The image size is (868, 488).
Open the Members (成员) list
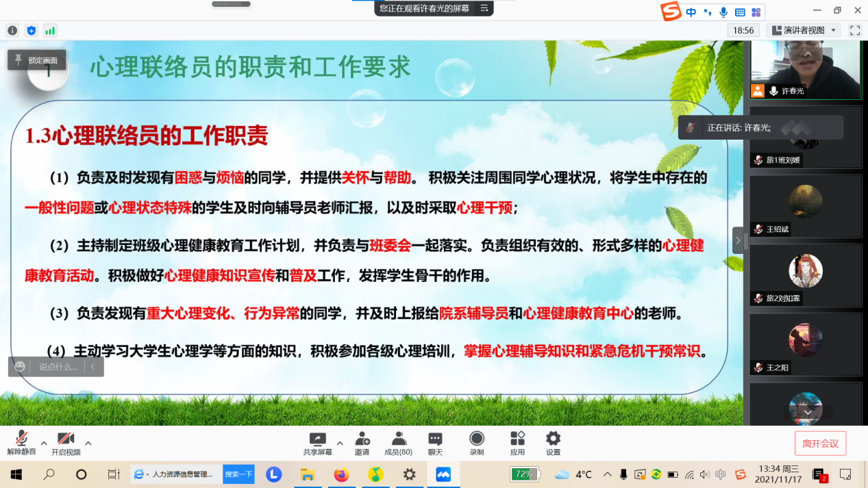pyautogui.click(x=398, y=443)
